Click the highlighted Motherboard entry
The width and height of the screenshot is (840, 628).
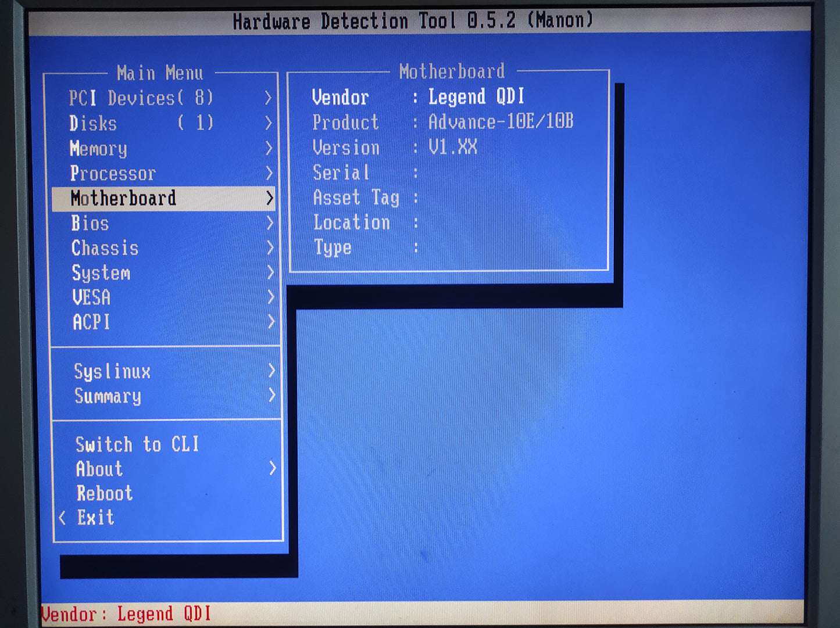click(123, 199)
